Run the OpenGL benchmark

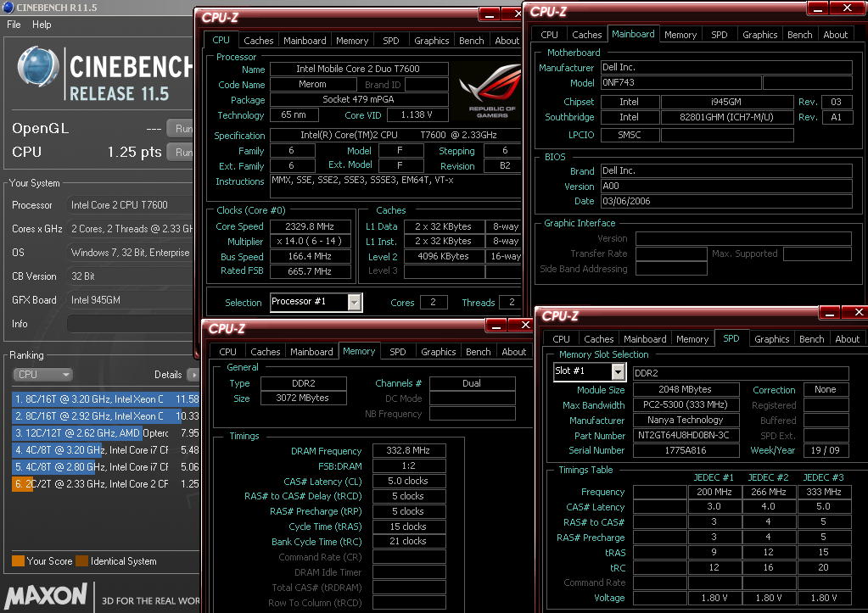(x=181, y=128)
